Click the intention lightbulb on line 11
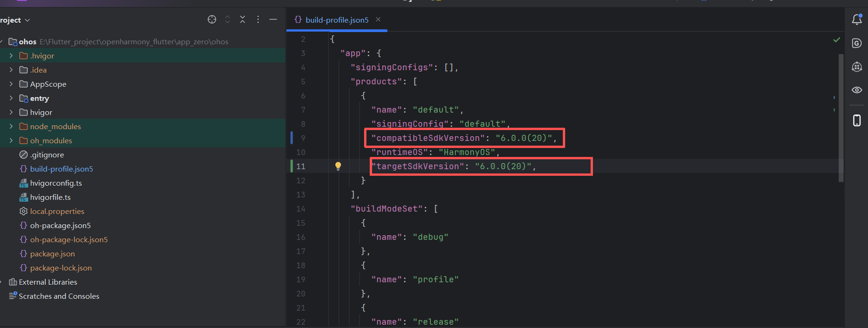 (x=338, y=166)
